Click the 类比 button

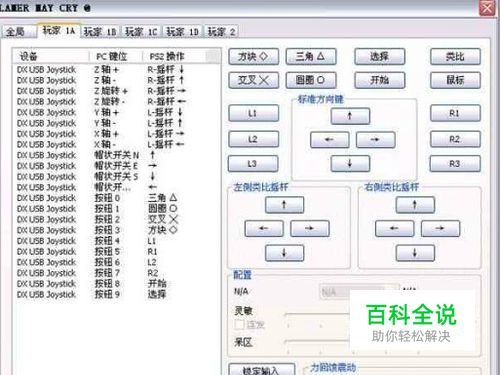point(455,57)
